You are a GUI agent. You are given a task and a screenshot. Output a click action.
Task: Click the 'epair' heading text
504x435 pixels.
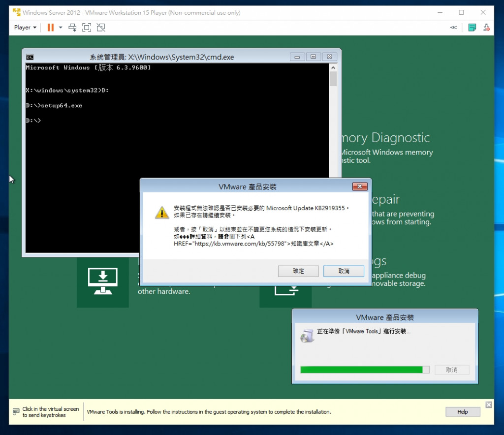(x=386, y=199)
